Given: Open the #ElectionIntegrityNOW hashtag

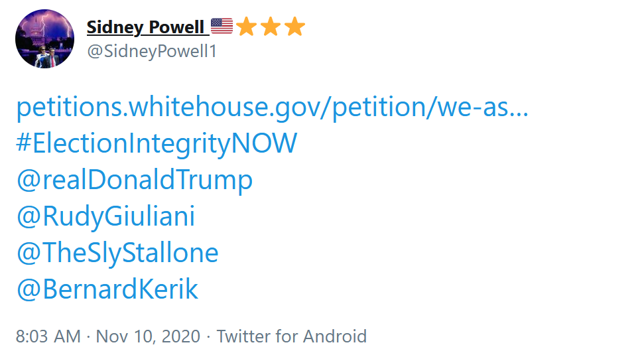Looking at the screenshot, I should 157,143.
